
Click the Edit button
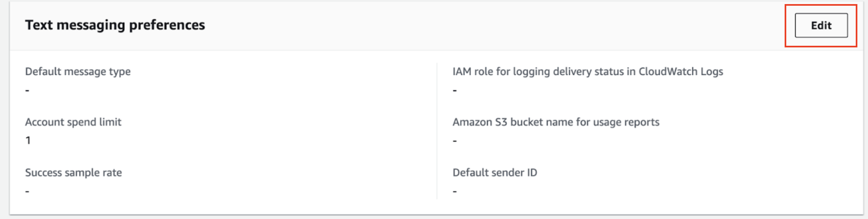[821, 25]
